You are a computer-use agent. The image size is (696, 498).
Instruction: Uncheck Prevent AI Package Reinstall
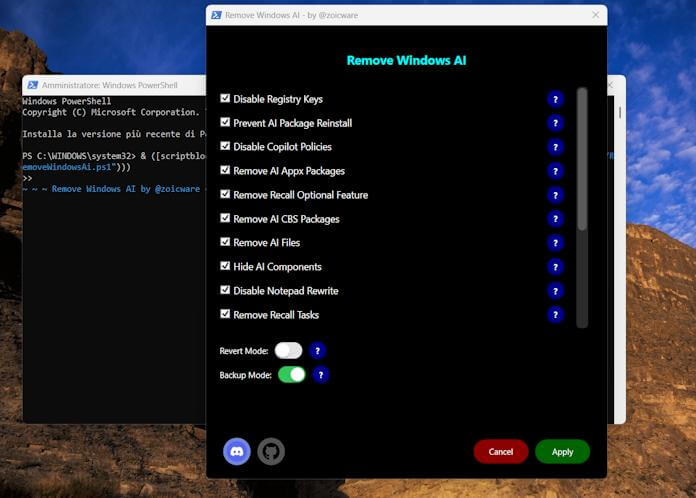click(225, 122)
